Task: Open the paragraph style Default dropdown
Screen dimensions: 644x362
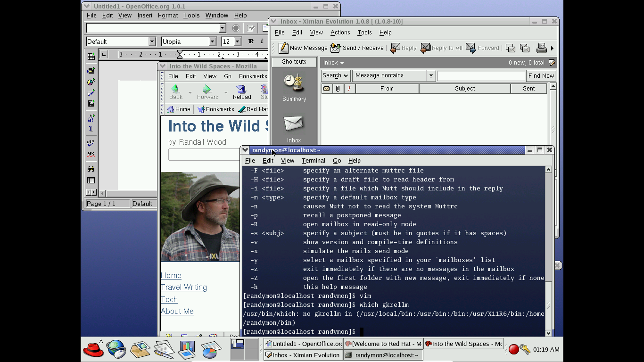Action: (x=152, y=41)
